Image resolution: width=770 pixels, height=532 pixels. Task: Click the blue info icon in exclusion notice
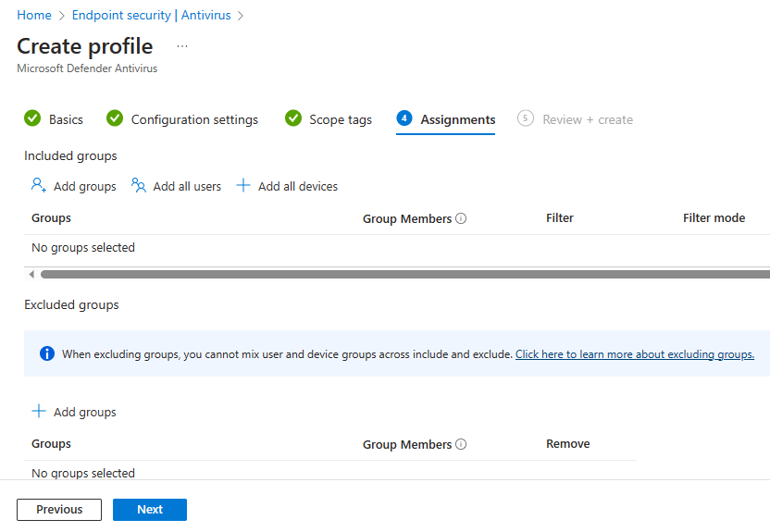pyautogui.click(x=47, y=353)
